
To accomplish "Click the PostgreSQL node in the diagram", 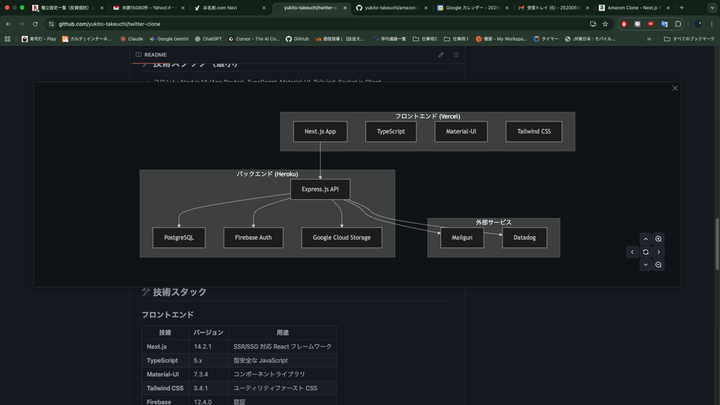I will pyautogui.click(x=179, y=238).
